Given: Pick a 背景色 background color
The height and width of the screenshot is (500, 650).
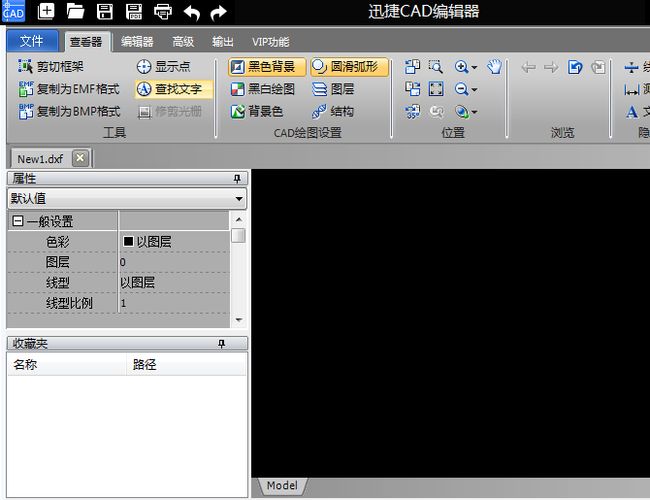Looking at the screenshot, I should click(257, 111).
